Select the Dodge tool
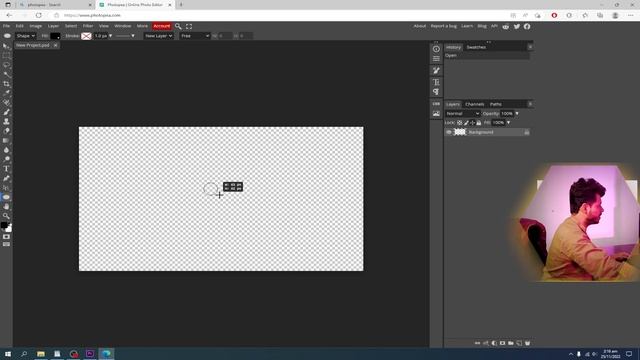The height and width of the screenshot is (360, 640). click(x=6, y=159)
